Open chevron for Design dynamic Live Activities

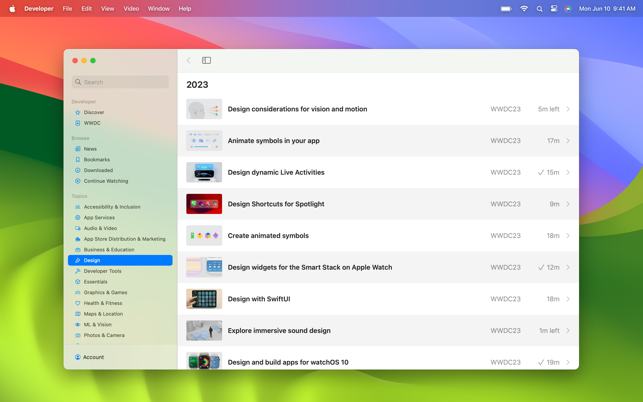[x=568, y=172]
